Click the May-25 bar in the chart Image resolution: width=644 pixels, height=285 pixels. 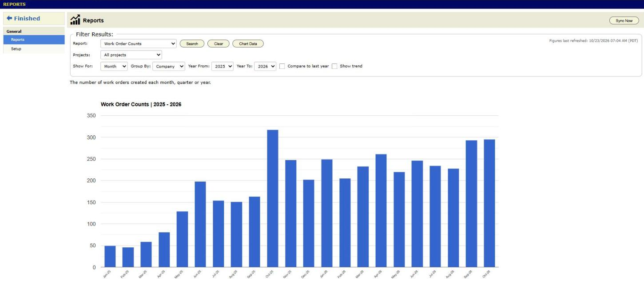tap(182, 239)
